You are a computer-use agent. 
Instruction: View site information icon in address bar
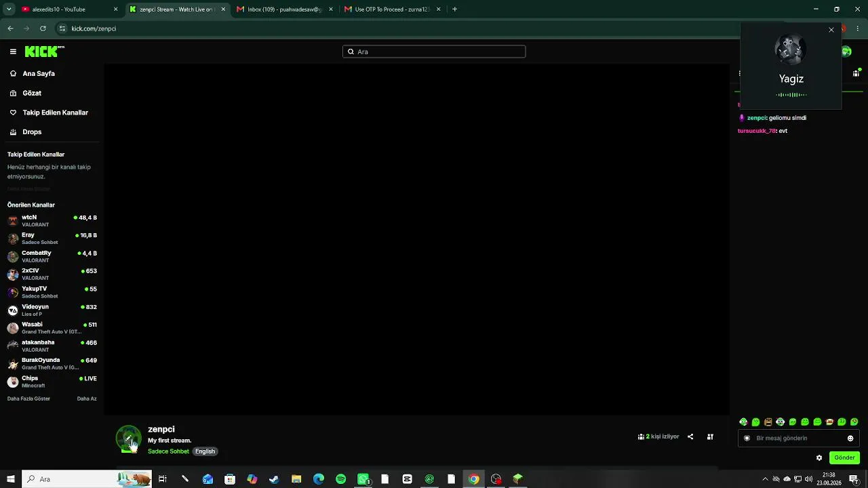pos(62,28)
